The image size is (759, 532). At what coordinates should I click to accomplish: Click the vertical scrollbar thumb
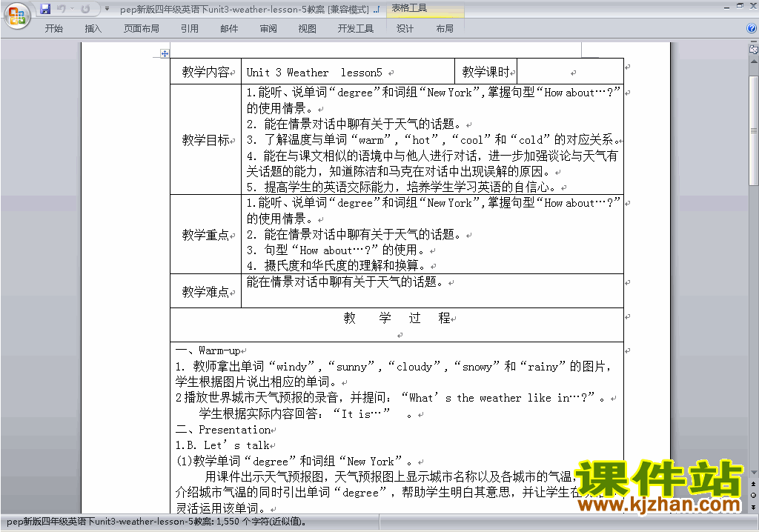(x=753, y=130)
